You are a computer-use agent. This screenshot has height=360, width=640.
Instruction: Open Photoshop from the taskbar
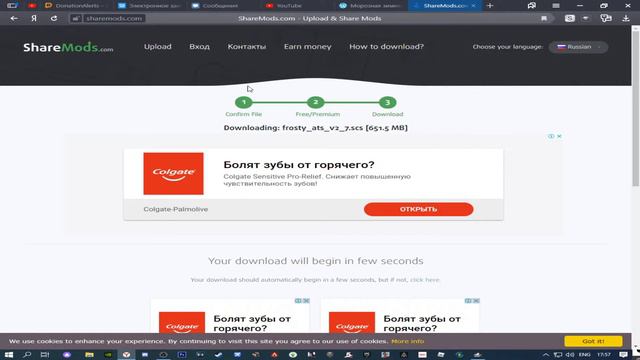coord(182,355)
